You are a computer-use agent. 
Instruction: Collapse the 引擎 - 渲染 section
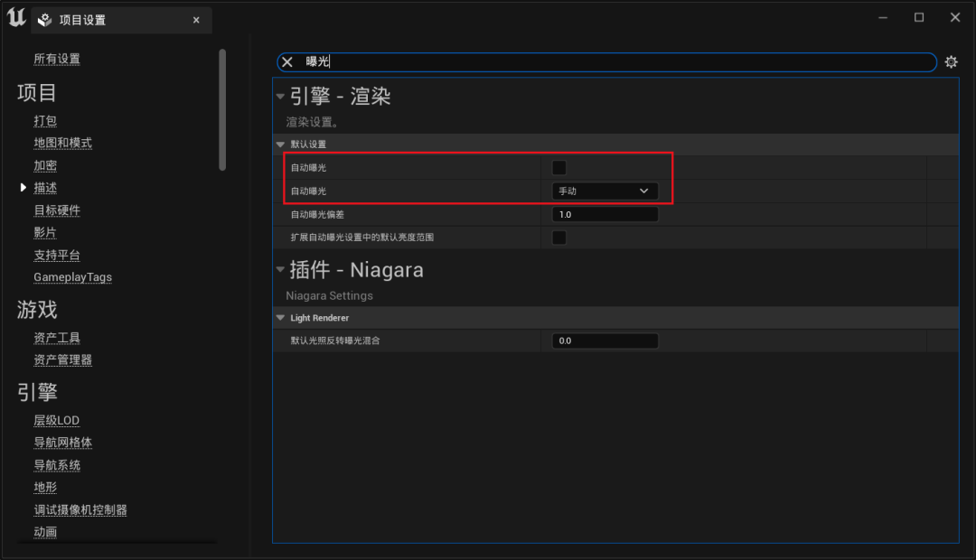click(280, 97)
